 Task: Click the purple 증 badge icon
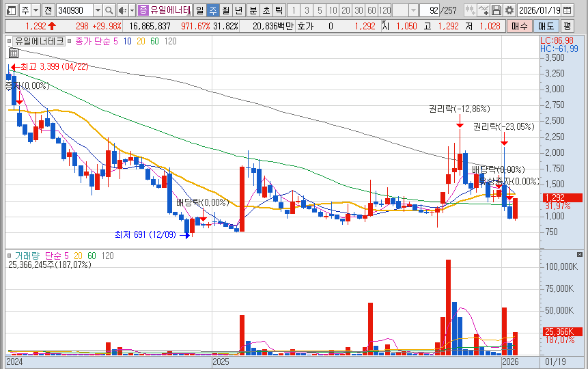(x=143, y=10)
